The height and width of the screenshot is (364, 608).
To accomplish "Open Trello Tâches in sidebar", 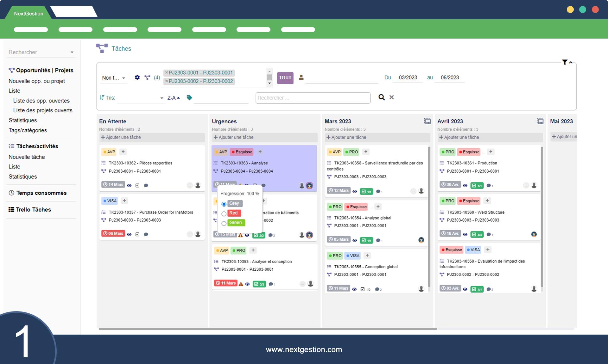I will (x=33, y=210).
